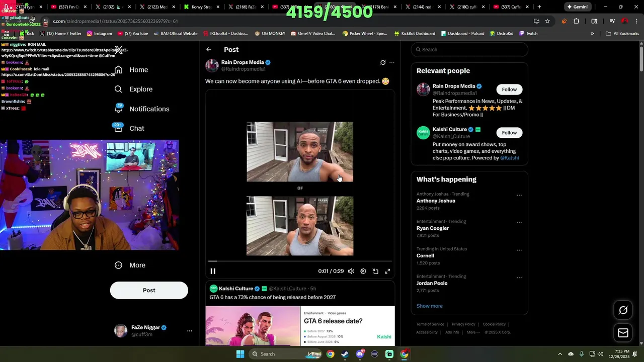Bookmark this page with the star icon
The image size is (644, 362).
[547, 21]
